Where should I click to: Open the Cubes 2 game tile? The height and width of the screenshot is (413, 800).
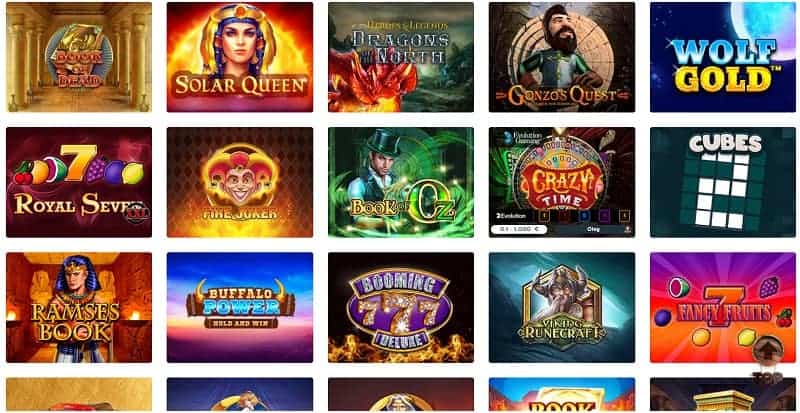(x=723, y=182)
